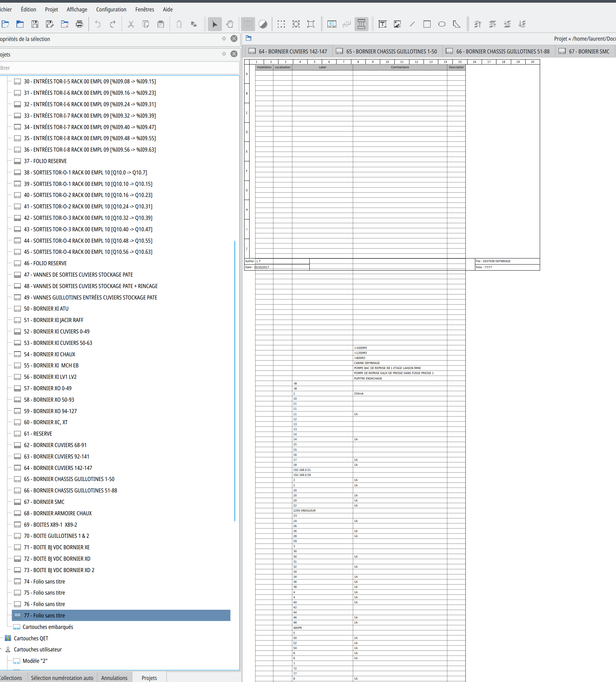Switch to 64 - BORNIER CUVIERS 142-147 tab
This screenshot has width=616, height=682.
289,51
